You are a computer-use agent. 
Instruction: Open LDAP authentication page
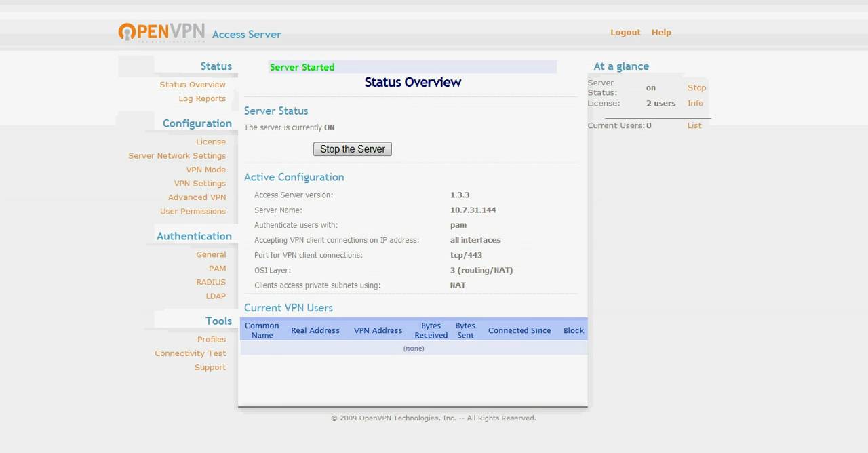click(216, 296)
